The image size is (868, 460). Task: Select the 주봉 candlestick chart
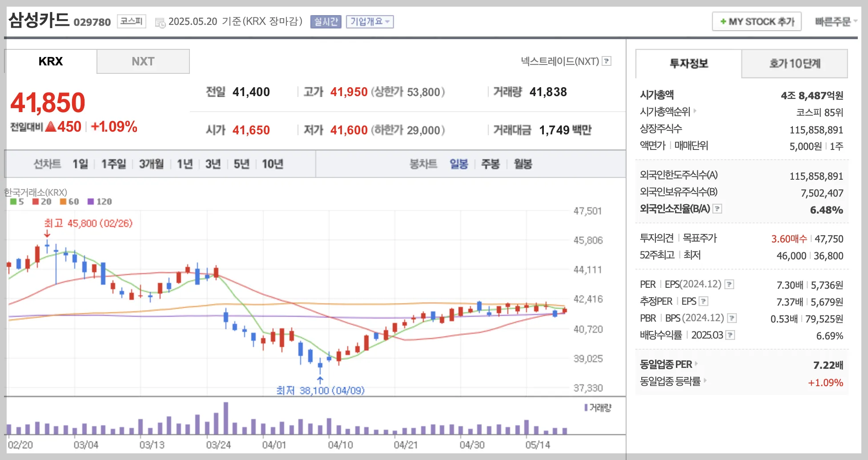(490, 164)
